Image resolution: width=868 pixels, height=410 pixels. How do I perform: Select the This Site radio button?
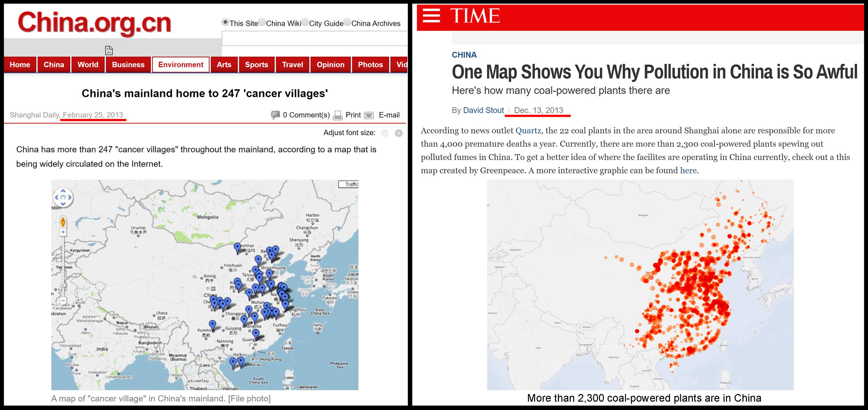point(225,22)
